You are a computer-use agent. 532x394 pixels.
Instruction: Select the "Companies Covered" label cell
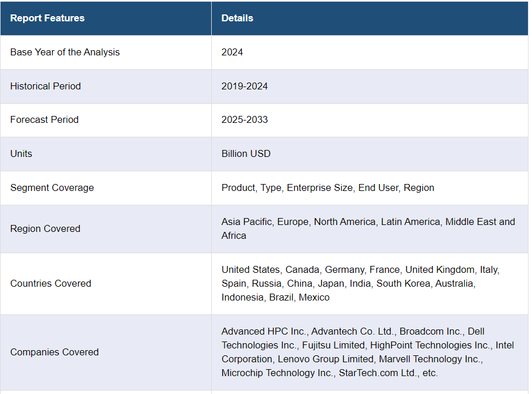pyautogui.click(x=54, y=352)
